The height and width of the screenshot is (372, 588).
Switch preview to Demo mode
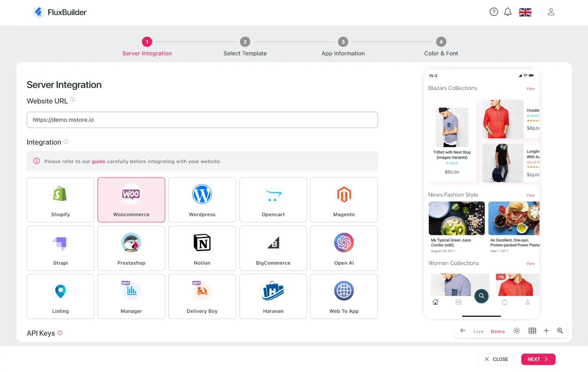tap(498, 331)
